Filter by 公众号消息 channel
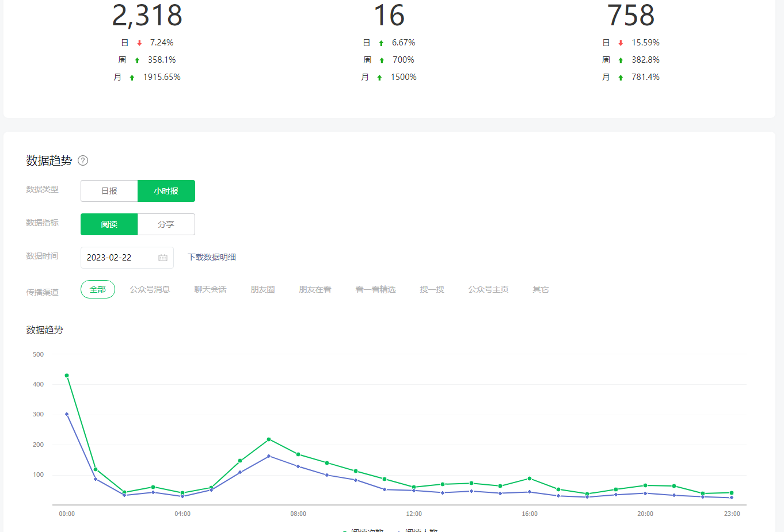The image size is (784, 532). coord(150,289)
